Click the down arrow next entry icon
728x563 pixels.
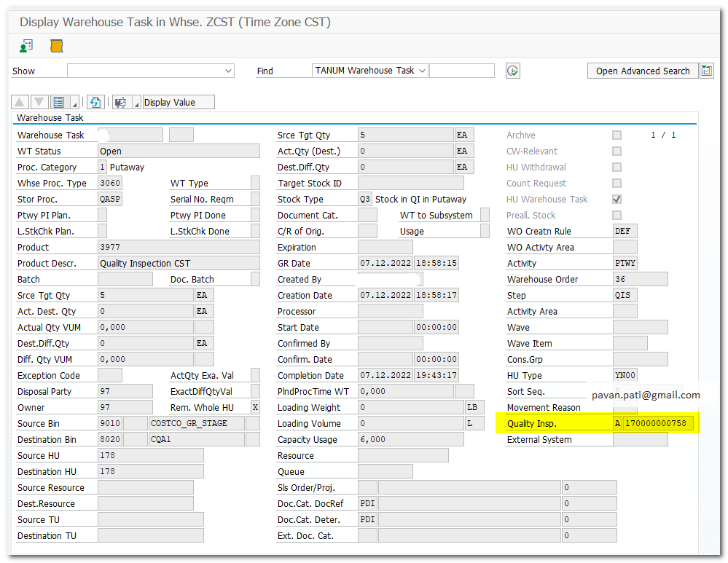[39, 102]
